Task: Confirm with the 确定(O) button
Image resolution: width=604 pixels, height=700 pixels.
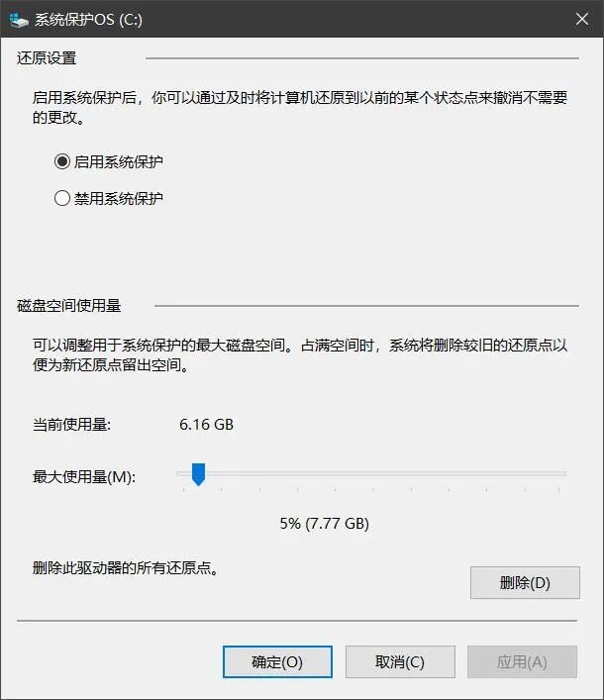Action: click(277, 661)
